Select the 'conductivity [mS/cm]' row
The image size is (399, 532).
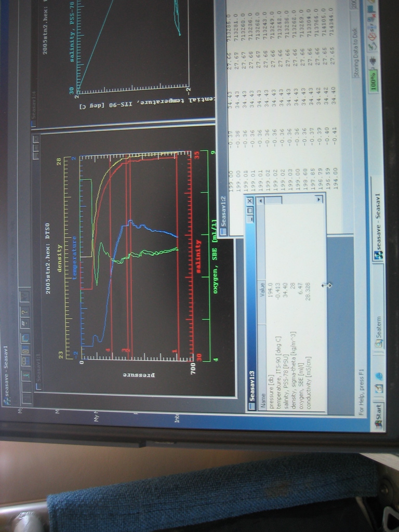[309, 382]
